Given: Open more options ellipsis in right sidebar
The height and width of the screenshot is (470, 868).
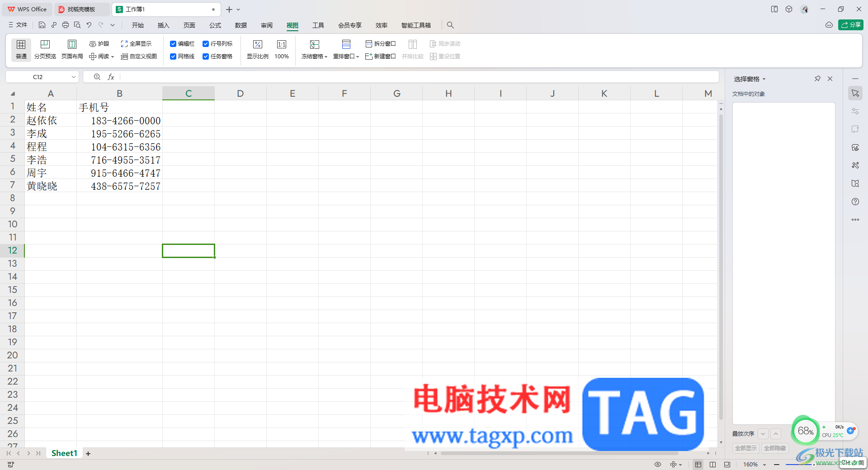Looking at the screenshot, I should click(x=855, y=220).
